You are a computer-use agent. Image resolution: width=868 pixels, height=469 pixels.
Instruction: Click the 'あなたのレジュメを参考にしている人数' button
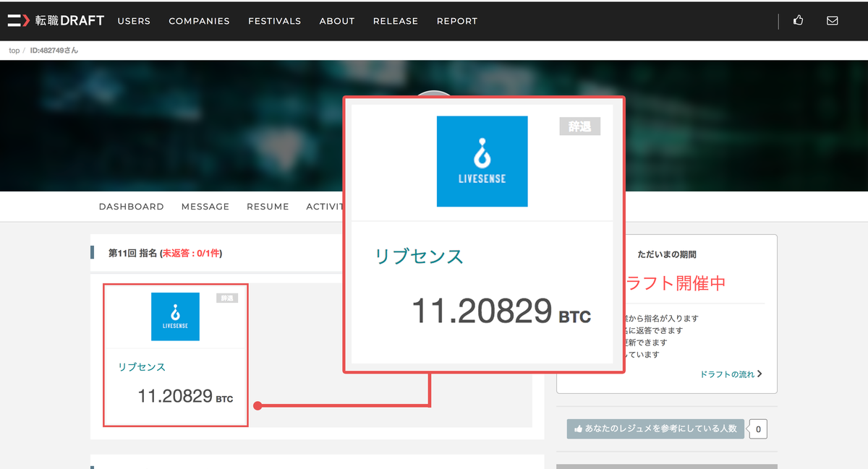[655, 429]
